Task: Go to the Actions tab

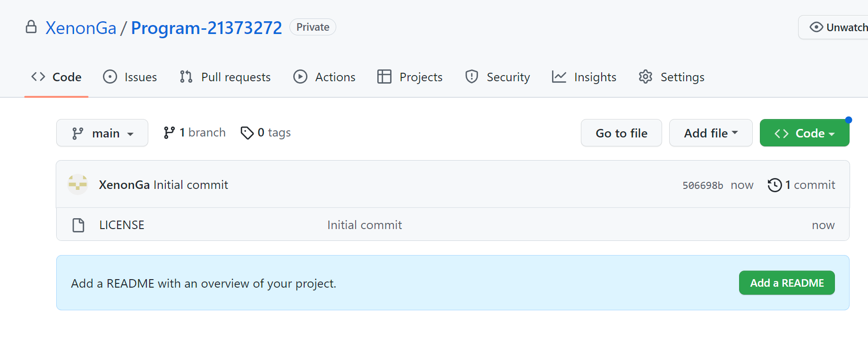Action: [x=324, y=77]
